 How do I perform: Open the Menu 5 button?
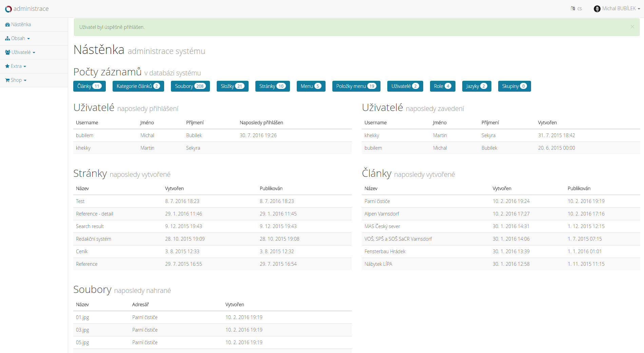[x=311, y=86]
